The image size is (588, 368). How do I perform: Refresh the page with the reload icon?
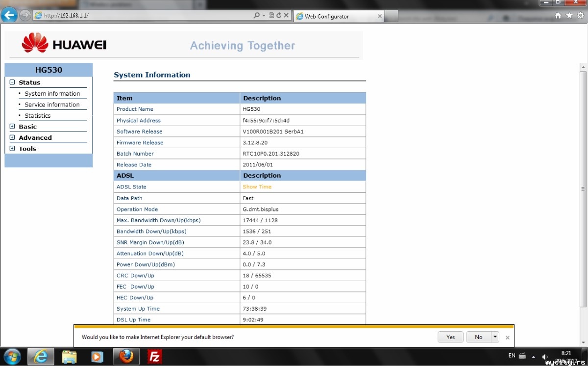pos(279,16)
